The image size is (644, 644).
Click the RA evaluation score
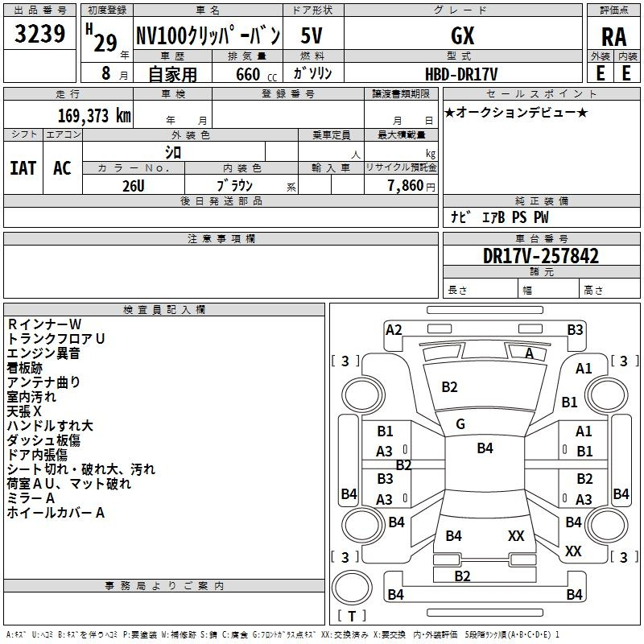coord(613,36)
